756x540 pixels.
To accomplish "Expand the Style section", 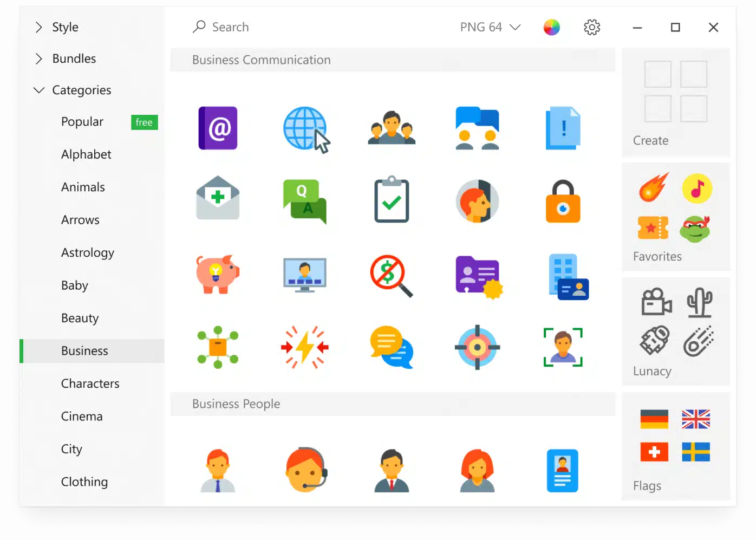I will point(65,27).
